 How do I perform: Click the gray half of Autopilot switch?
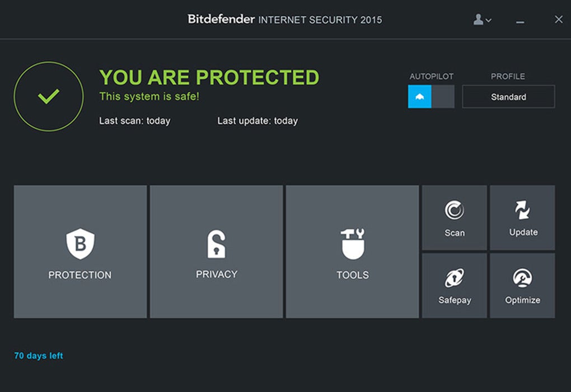click(x=443, y=97)
